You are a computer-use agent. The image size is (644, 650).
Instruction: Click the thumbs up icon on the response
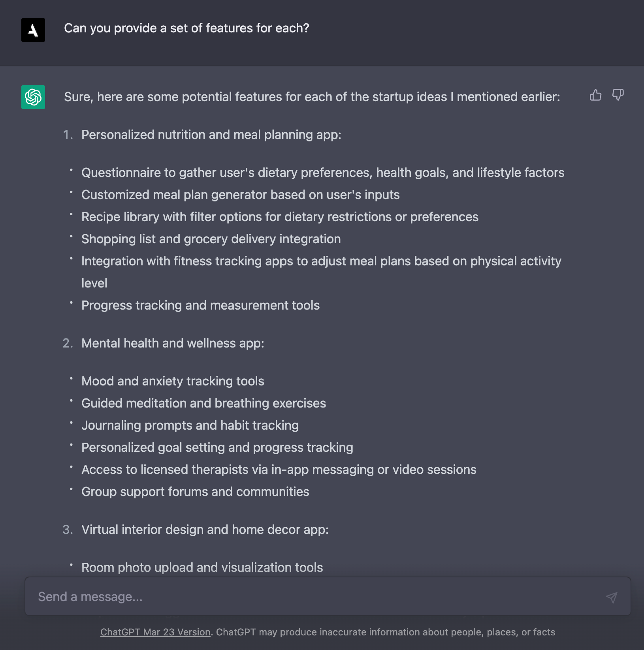coord(595,95)
